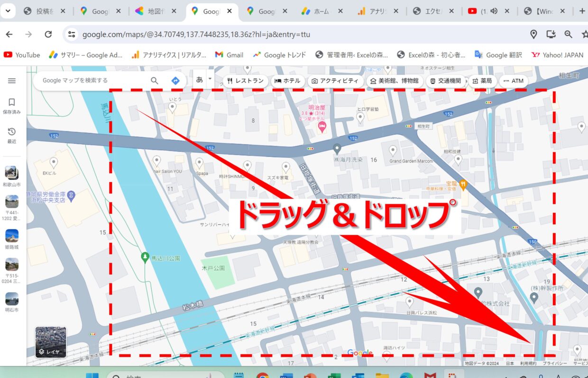The width and height of the screenshot is (588, 378).
Task: Click the install app icon in address bar
Action: coord(551,34)
